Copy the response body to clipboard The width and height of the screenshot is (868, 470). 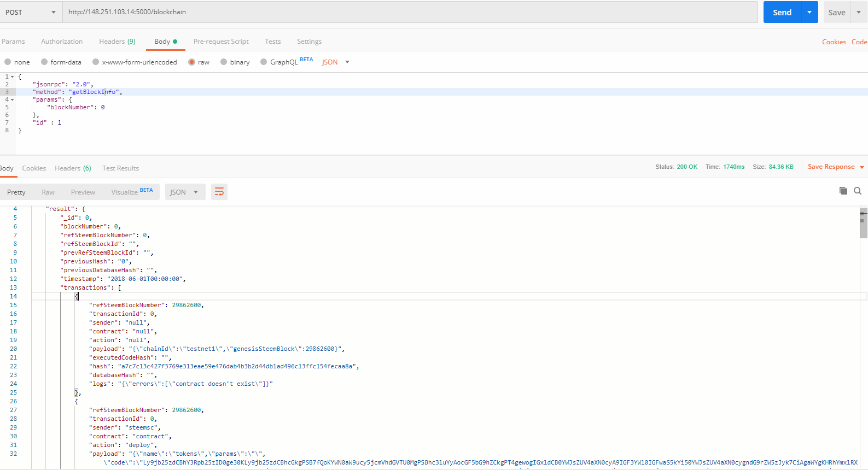coord(843,191)
